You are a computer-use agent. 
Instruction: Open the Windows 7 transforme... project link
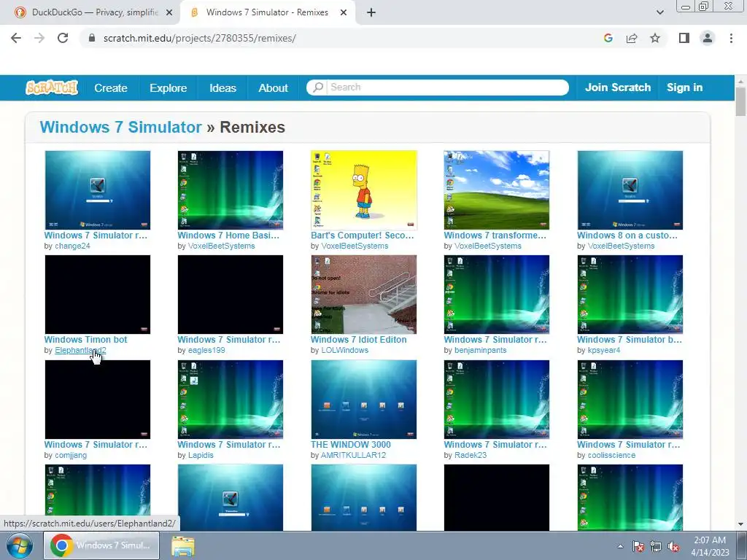click(495, 236)
